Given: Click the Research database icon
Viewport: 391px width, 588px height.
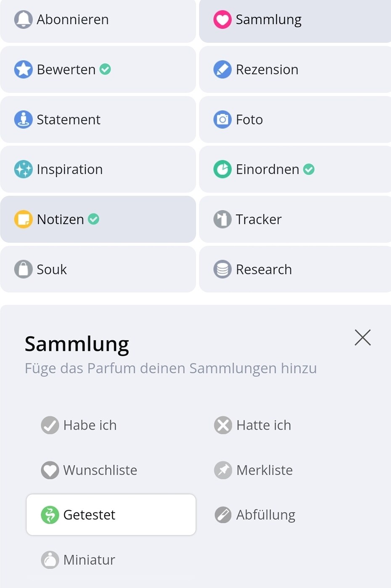Looking at the screenshot, I should (222, 269).
